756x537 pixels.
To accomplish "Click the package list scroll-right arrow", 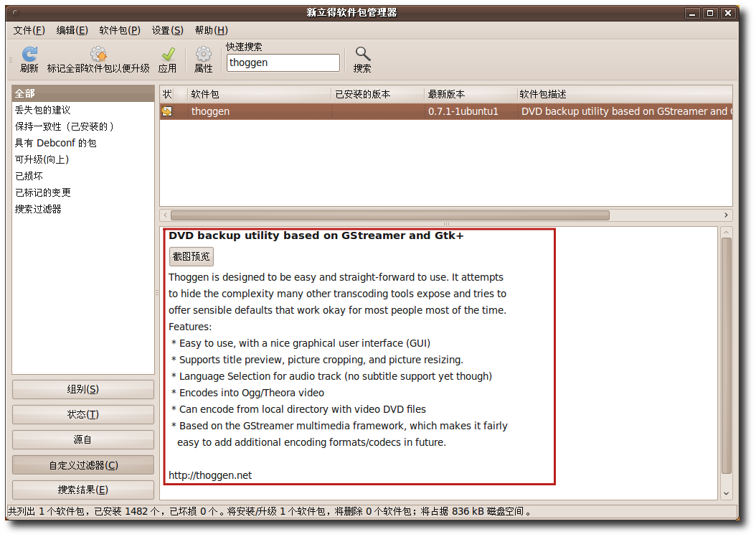I will pos(726,215).
